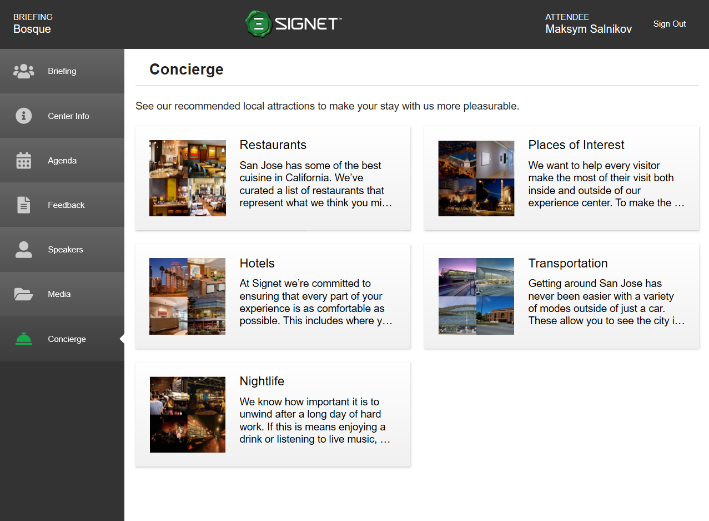Image resolution: width=709 pixels, height=521 pixels.
Task: Click the Media folder icon
Action: 24,294
